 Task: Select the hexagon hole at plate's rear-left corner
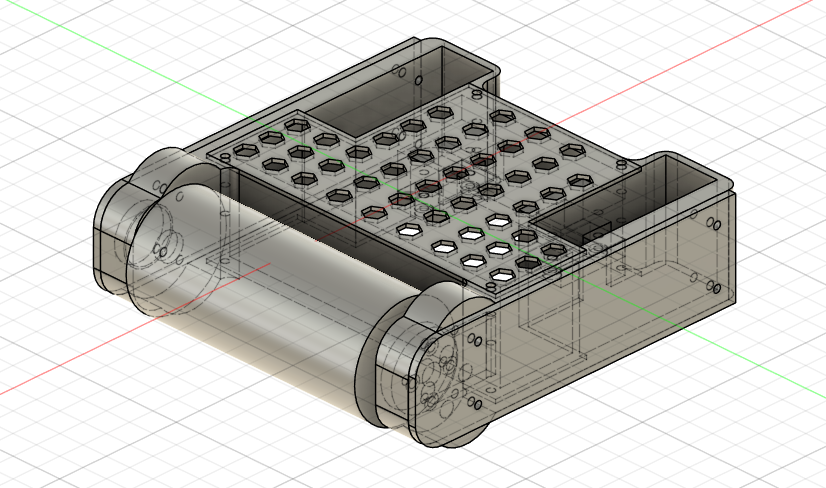[x=297, y=125]
